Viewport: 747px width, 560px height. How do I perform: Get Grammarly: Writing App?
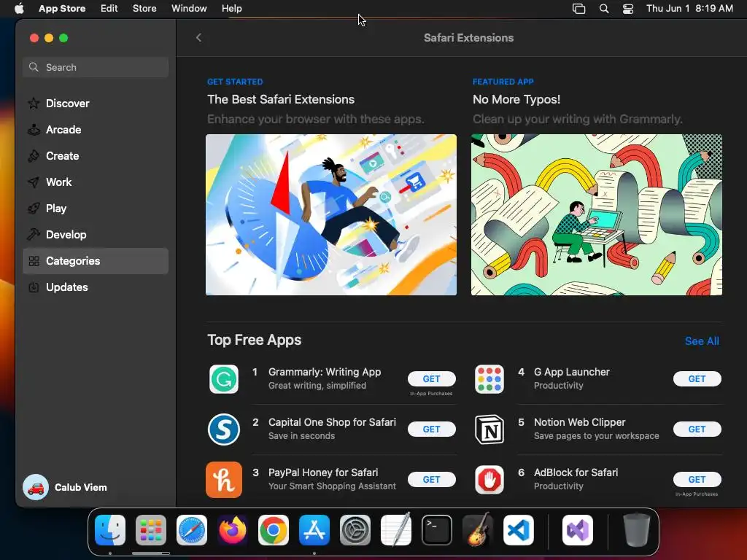click(x=432, y=379)
